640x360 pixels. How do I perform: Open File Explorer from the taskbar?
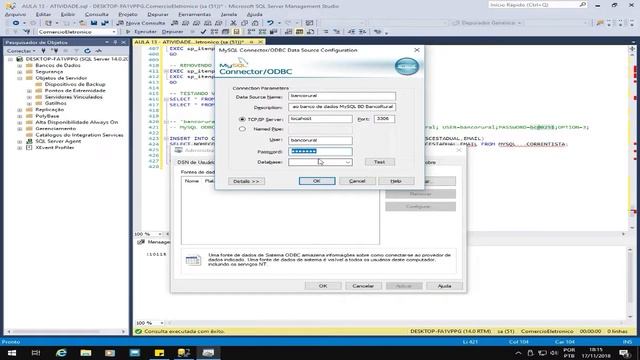coord(86,353)
